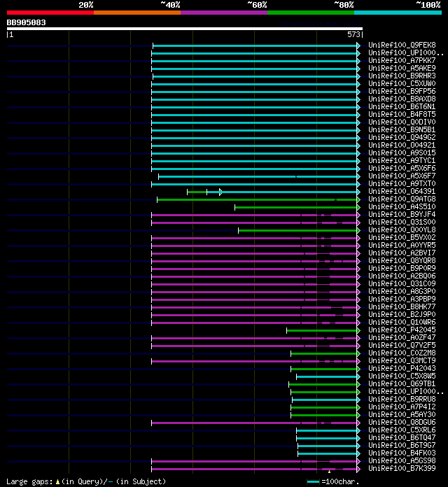Open hit UniRef100_Q31C09
448x487 pixels.
point(402,283)
